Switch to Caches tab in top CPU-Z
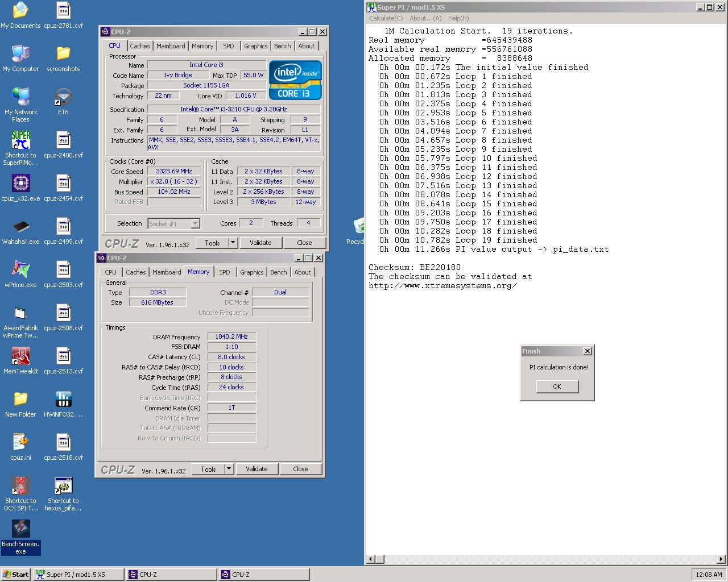This screenshot has width=728, height=582. (x=139, y=46)
